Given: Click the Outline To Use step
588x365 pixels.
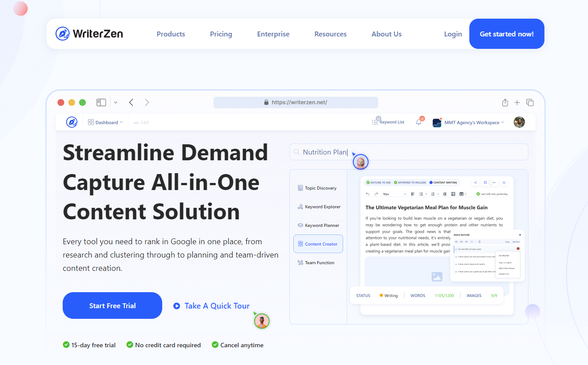Looking at the screenshot, I should pos(379,182).
